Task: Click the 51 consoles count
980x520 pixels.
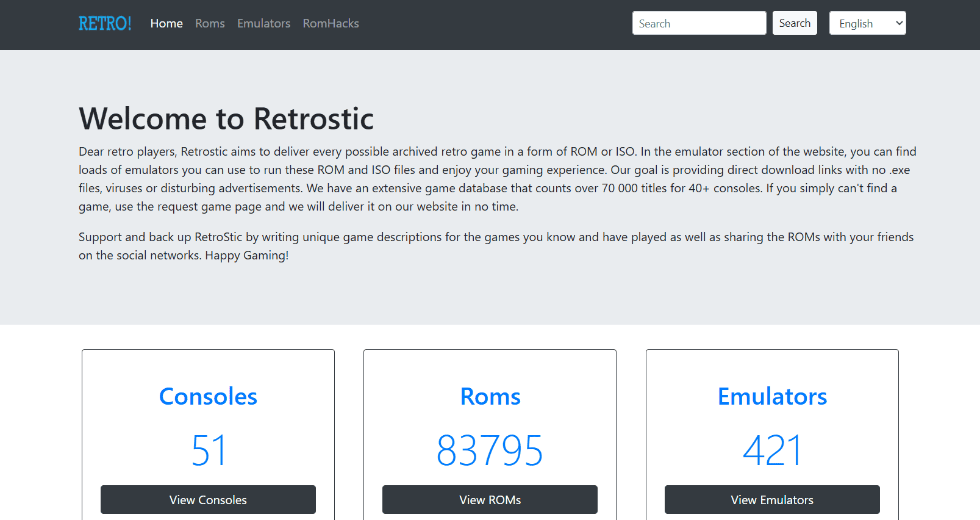Action: coord(208,450)
